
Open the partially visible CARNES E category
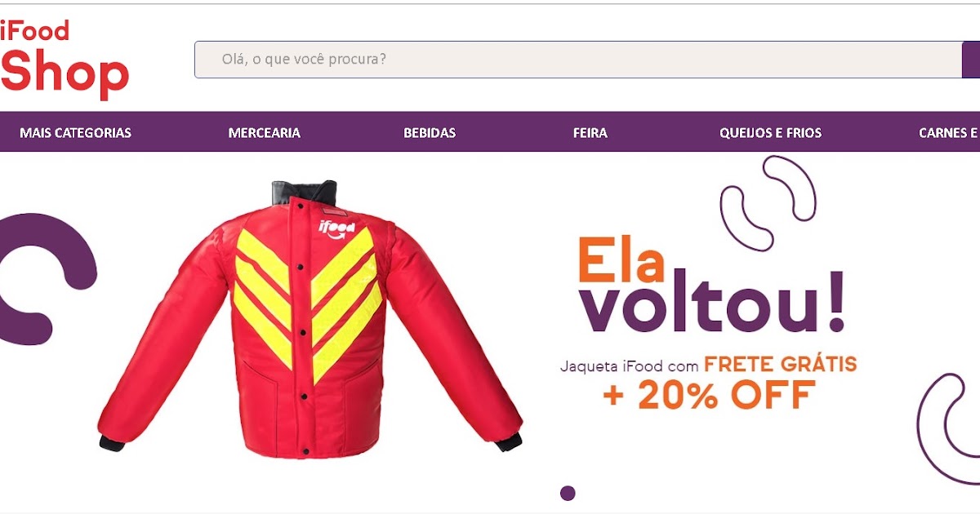(949, 133)
